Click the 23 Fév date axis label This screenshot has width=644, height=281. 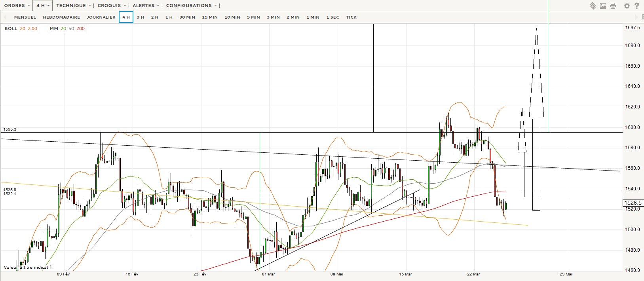200,274
